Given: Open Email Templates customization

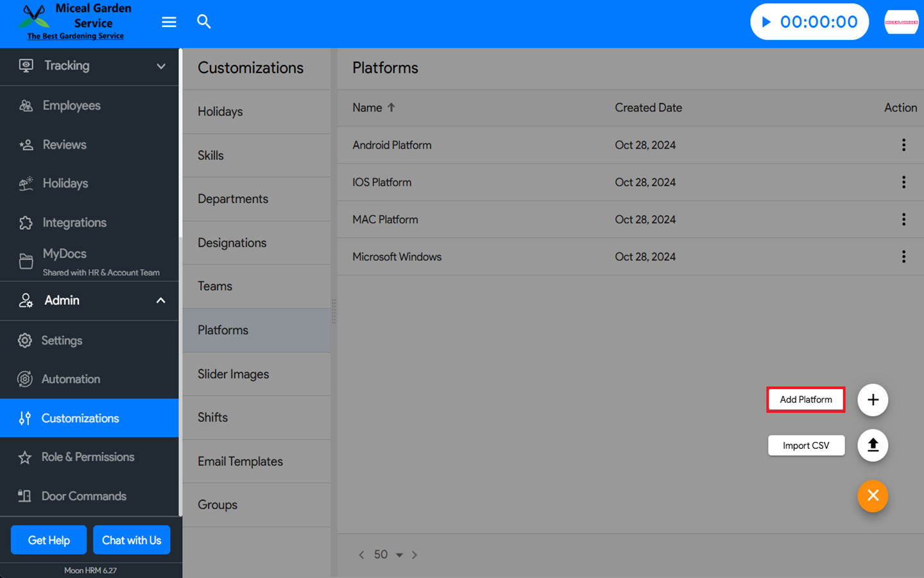Looking at the screenshot, I should pos(240,461).
